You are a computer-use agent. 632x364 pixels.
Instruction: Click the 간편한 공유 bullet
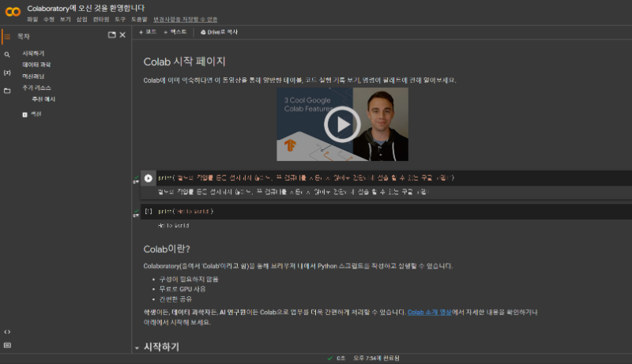175,299
